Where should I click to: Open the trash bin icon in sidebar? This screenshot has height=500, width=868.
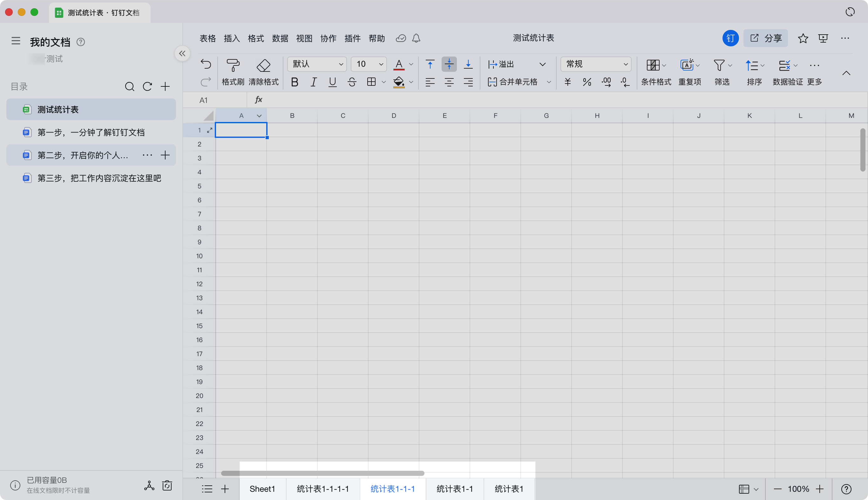[167, 486]
